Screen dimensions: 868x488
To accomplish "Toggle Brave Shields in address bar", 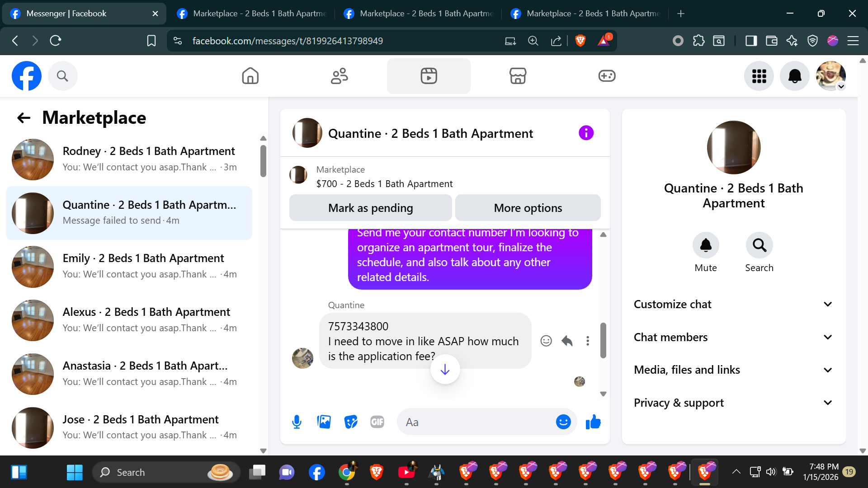I will point(580,41).
